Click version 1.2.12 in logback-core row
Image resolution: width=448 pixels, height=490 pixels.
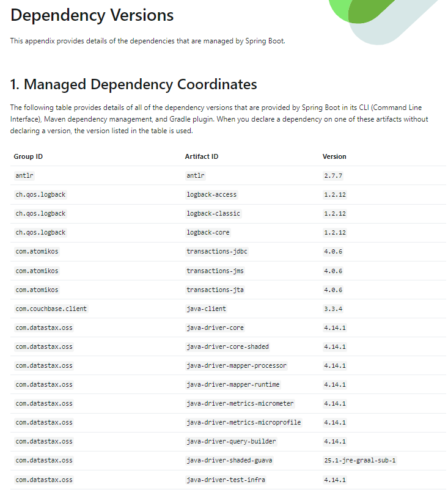(x=335, y=233)
